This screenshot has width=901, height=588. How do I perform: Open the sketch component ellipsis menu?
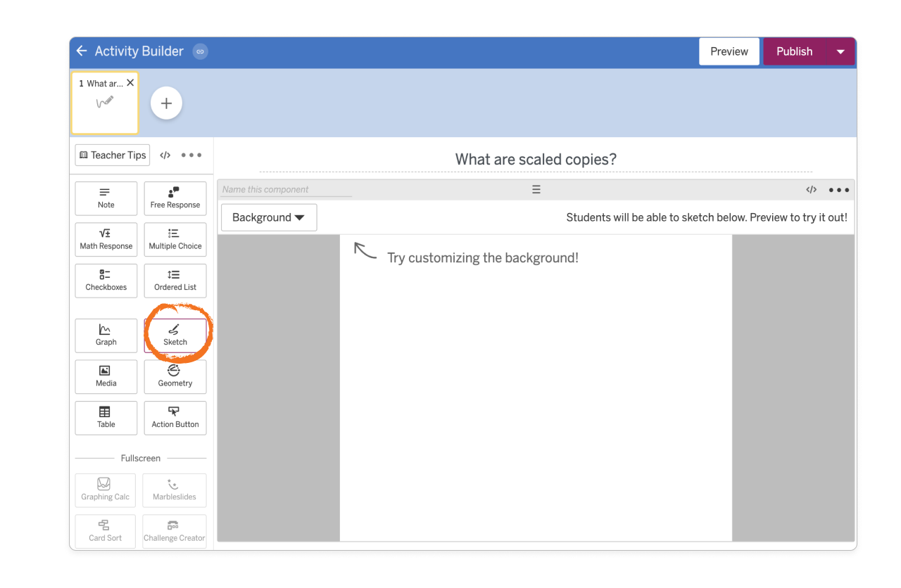click(x=838, y=189)
